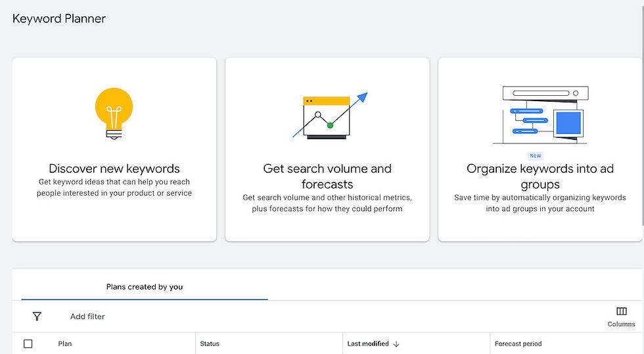Viewport: 644px width, 354px height.
Task: Open the Discover new keywords card
Action: [114, 150]
